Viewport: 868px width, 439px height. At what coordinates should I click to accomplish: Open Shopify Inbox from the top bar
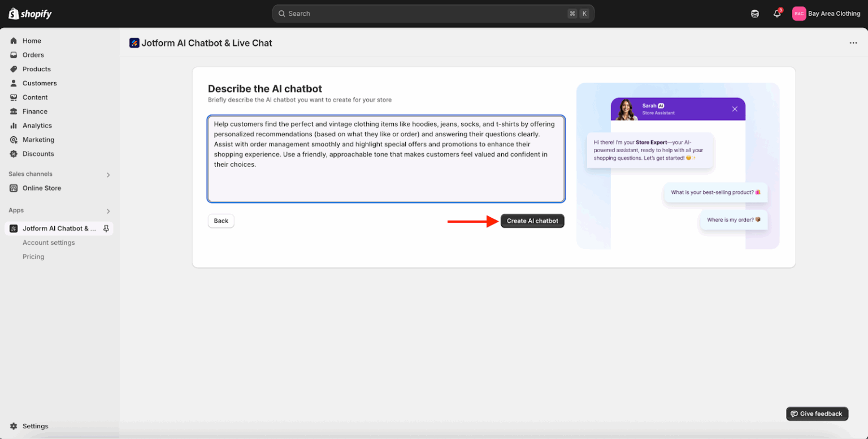755,13
